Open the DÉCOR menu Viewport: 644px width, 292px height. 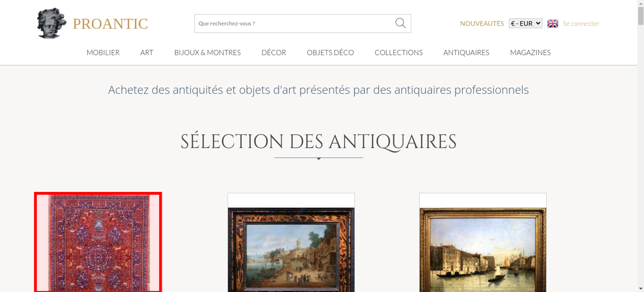274,52
